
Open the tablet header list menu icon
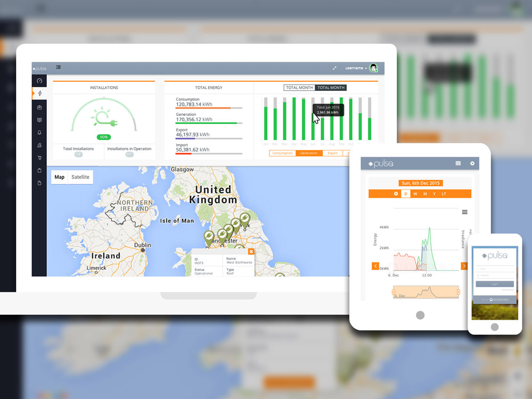(x=458, y=163)
